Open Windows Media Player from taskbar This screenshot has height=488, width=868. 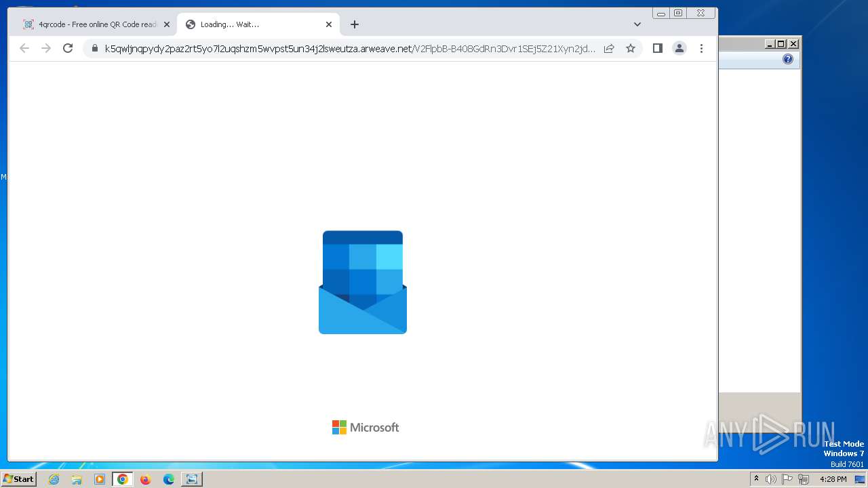pyautogui.click(x=100, y=479)
